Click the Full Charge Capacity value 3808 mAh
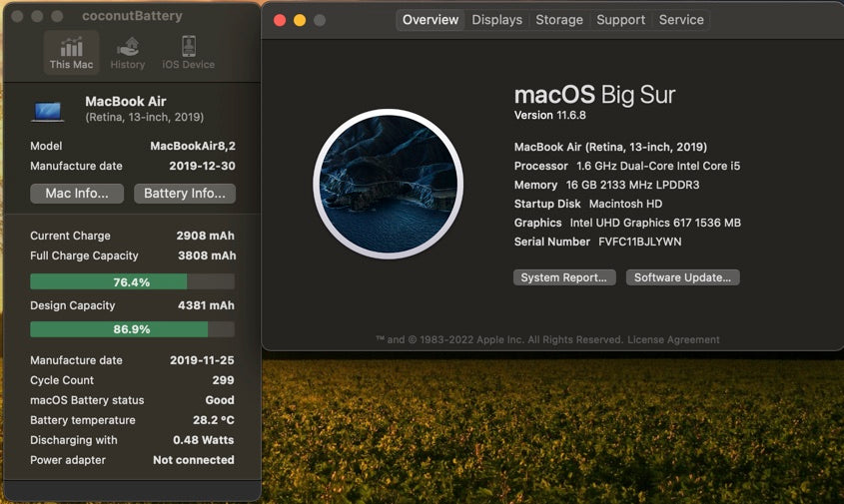The width and height of the screenshot is (844, 504). [x=207, y=255]
